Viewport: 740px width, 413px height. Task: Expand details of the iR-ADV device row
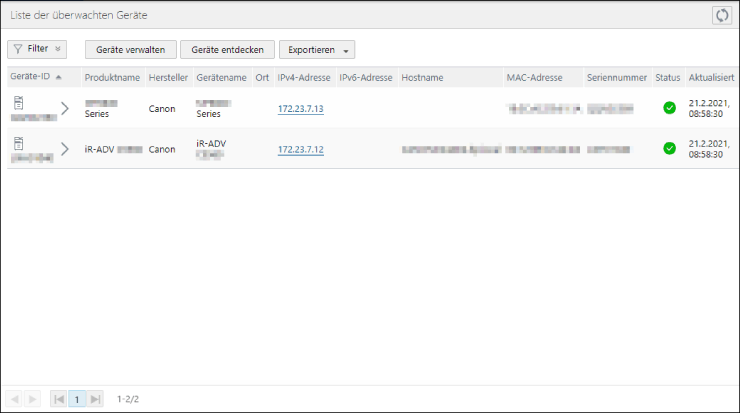tap(65, 149)
